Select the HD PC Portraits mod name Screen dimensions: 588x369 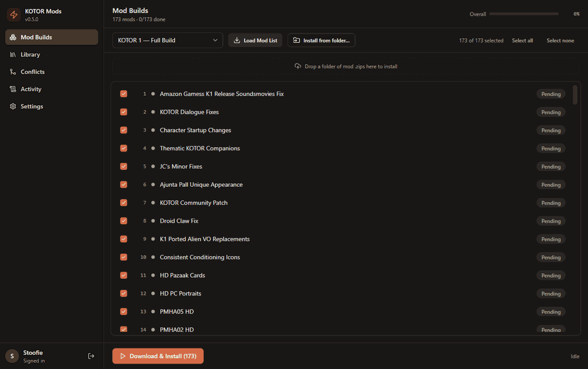click(181, 293)
